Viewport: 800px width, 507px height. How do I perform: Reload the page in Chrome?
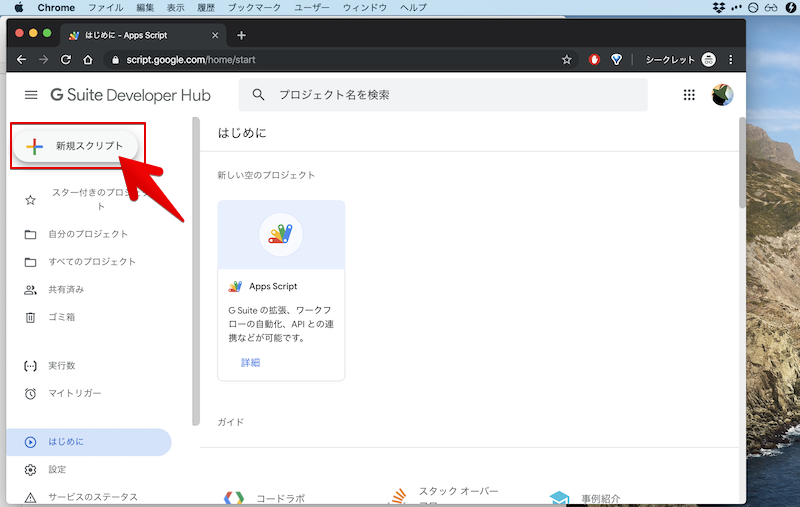click(66, 60)
